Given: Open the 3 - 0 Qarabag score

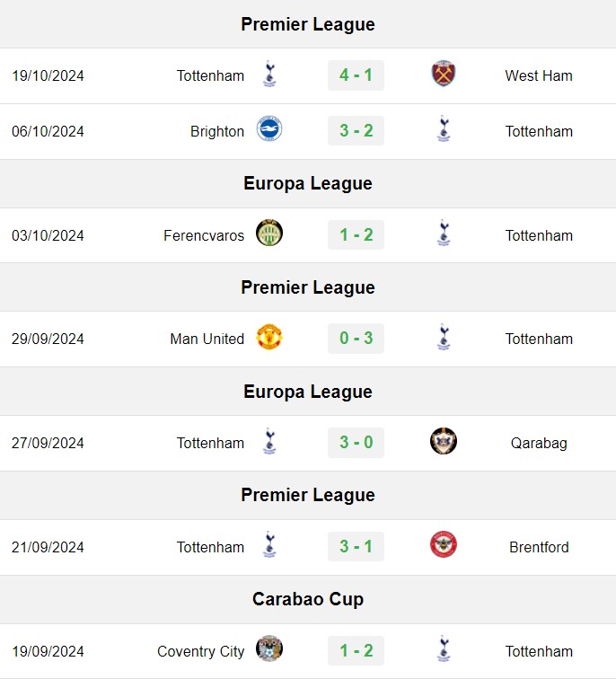Looking at the screenshot, I should [356, 443].
